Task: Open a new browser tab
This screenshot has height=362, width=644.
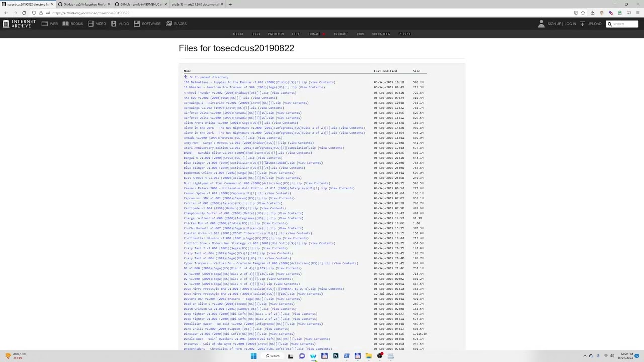Action: tap(230, 4)
